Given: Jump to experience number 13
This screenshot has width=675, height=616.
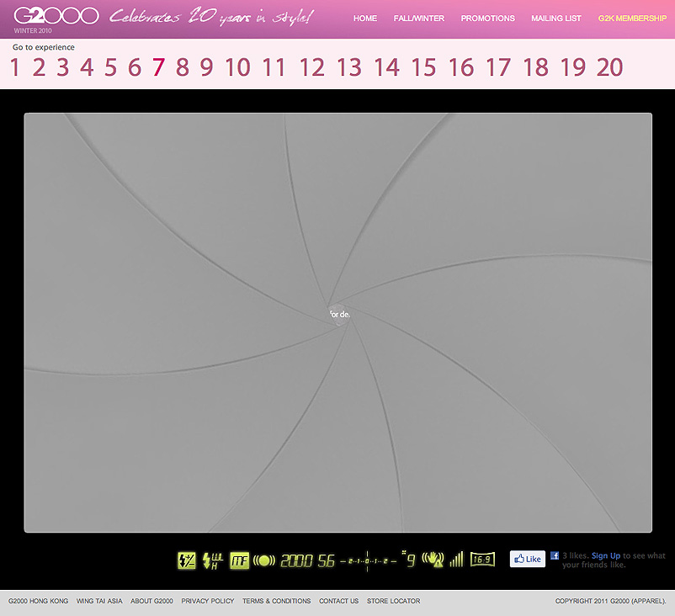Looking at the screenshot, I should coord(348,68).
